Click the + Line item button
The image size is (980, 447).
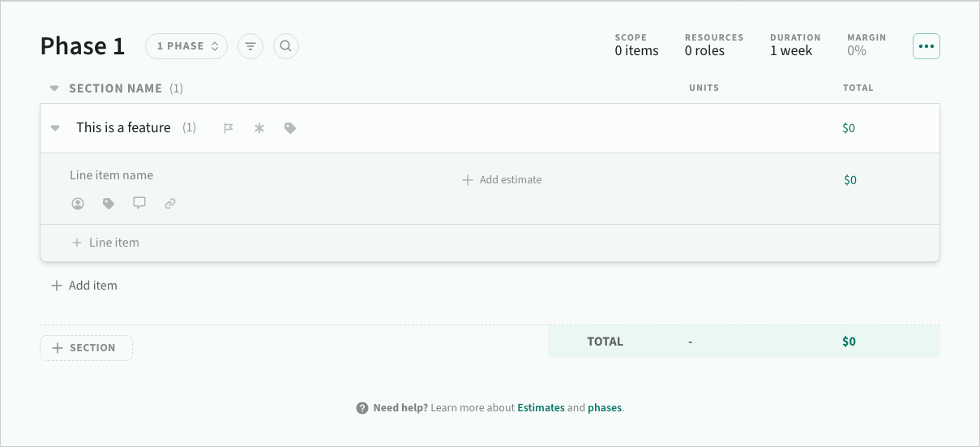(106, 243)
